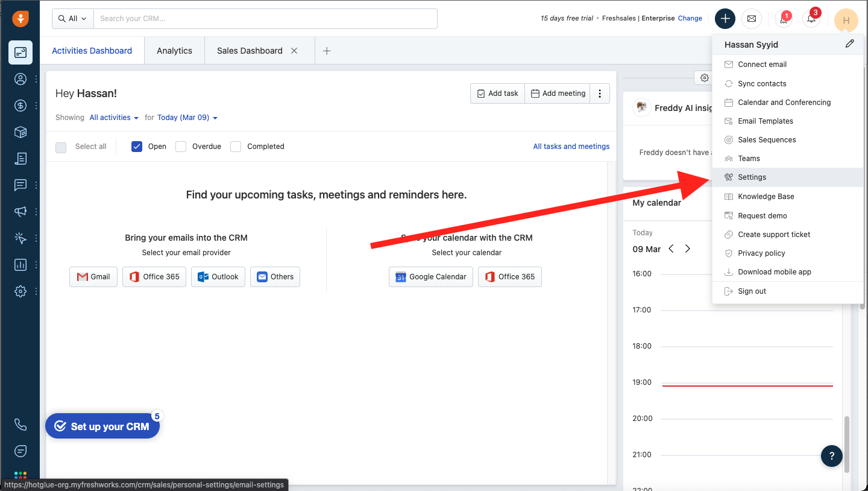Open Reports chart icon in the sidebar
This screenshot has height=491, width=868.
pos(20,265)
